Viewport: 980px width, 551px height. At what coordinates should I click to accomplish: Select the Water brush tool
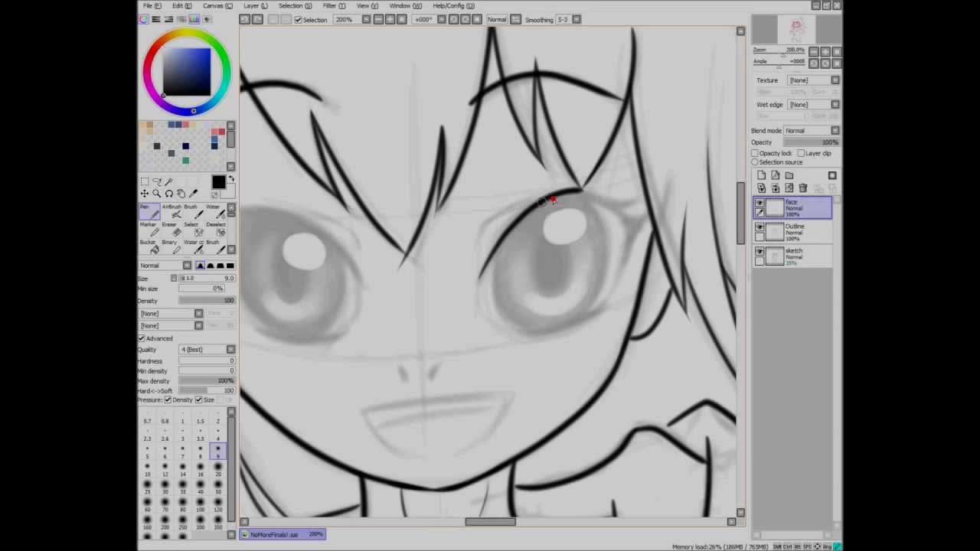pos(220,211)
